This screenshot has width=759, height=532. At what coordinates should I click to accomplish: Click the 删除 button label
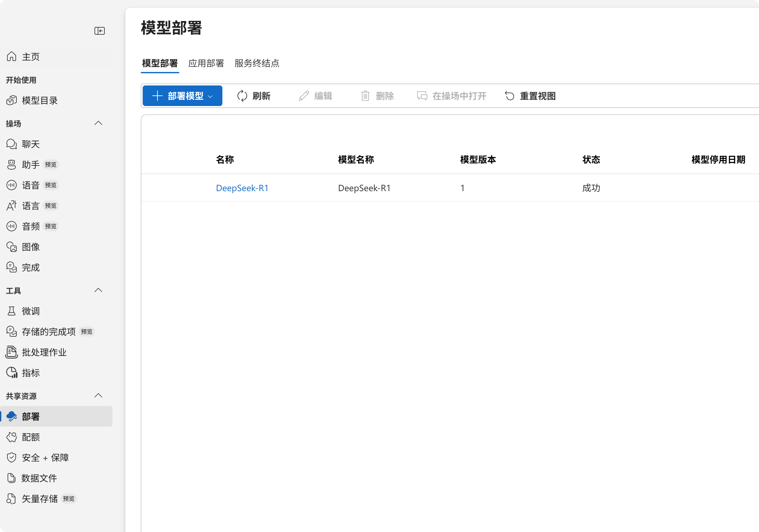385,96
